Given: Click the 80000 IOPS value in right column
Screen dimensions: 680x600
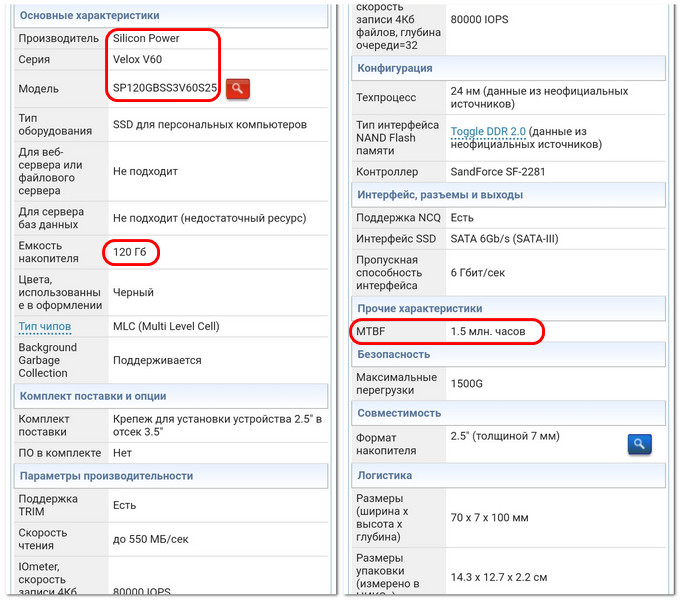Looking at the screenshot, I should point(479,20).
